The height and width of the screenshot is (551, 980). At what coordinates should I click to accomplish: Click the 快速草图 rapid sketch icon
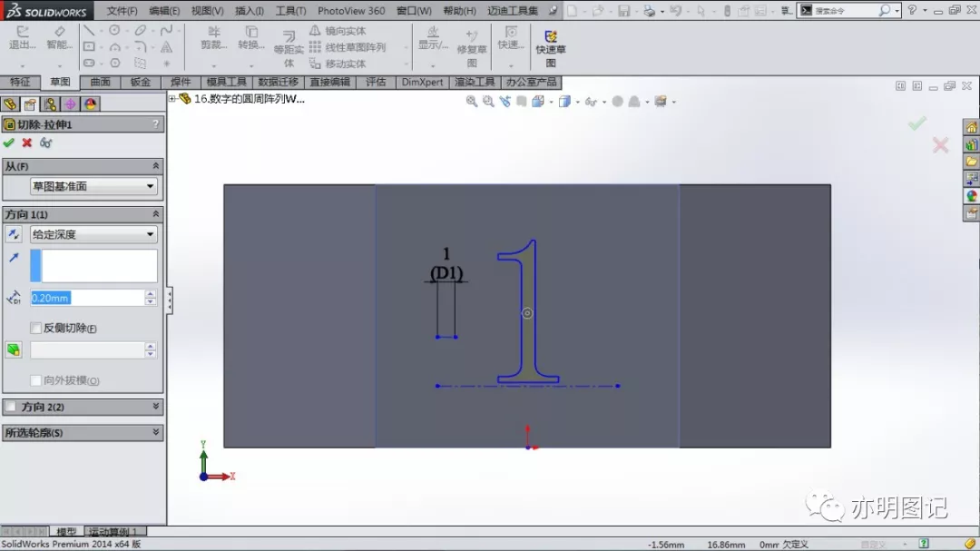click(551, 47)
